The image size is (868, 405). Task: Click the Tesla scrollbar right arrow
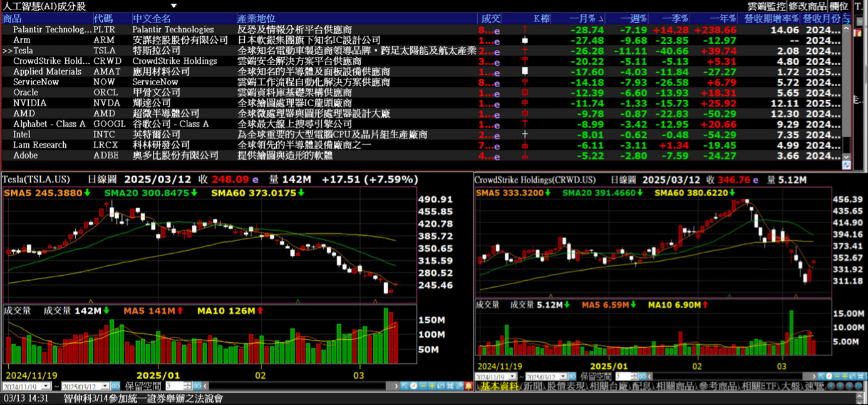tap(396, 386)
